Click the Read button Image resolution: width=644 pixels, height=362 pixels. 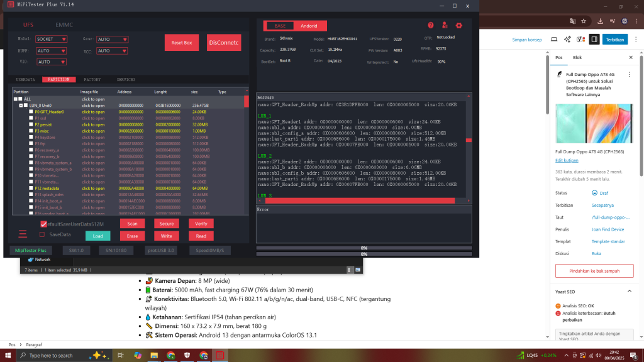tap(201, 236)
